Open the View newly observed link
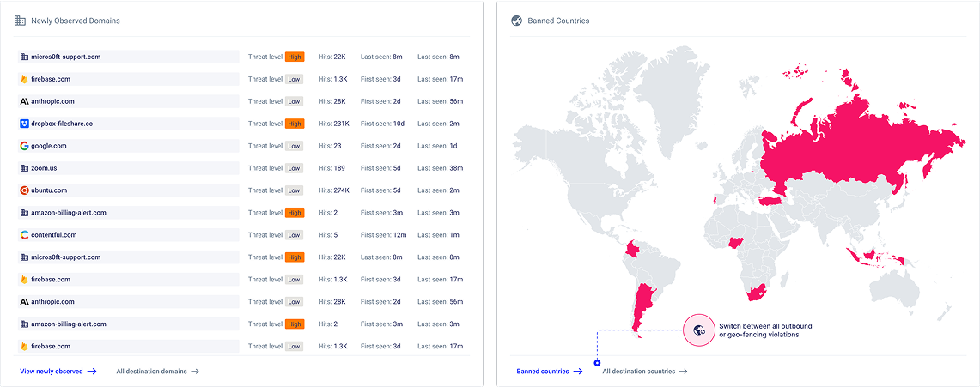This screenshot has height=387, width=980. 58,372
